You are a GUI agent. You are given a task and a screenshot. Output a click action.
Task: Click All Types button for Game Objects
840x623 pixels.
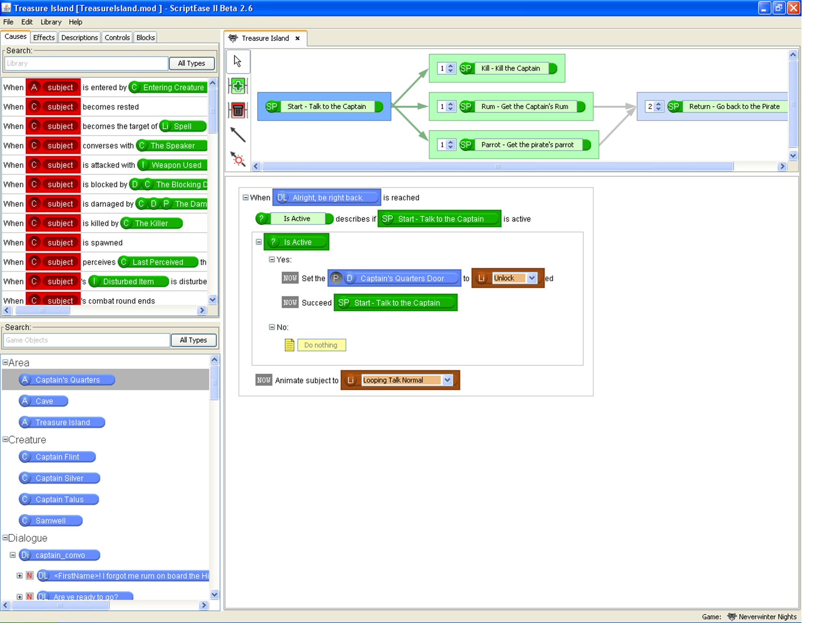(x=193, y=340)
